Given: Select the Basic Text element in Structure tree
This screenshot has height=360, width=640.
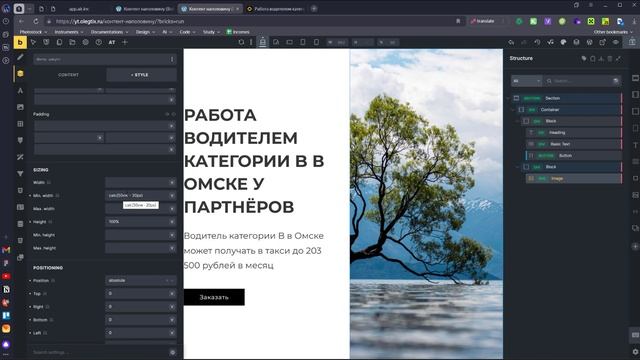Looking at the screenshot, I should click(x=574, y=144).
